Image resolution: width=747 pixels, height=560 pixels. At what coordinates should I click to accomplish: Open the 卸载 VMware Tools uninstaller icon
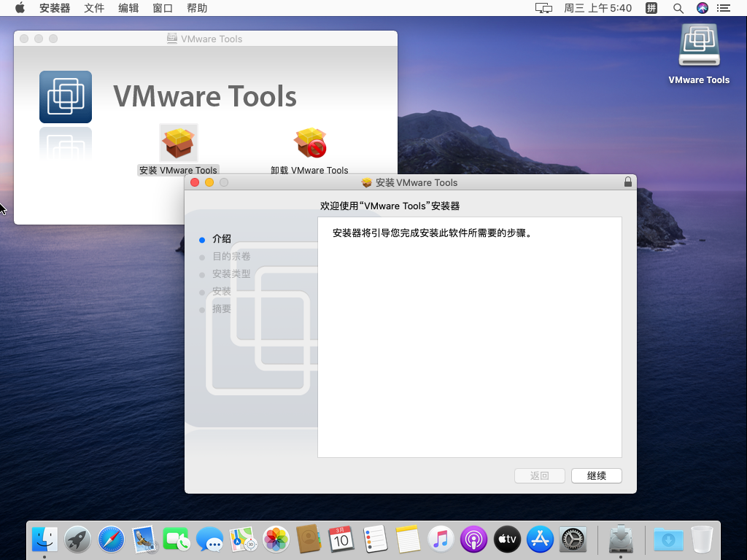click(x=310, y=144)
